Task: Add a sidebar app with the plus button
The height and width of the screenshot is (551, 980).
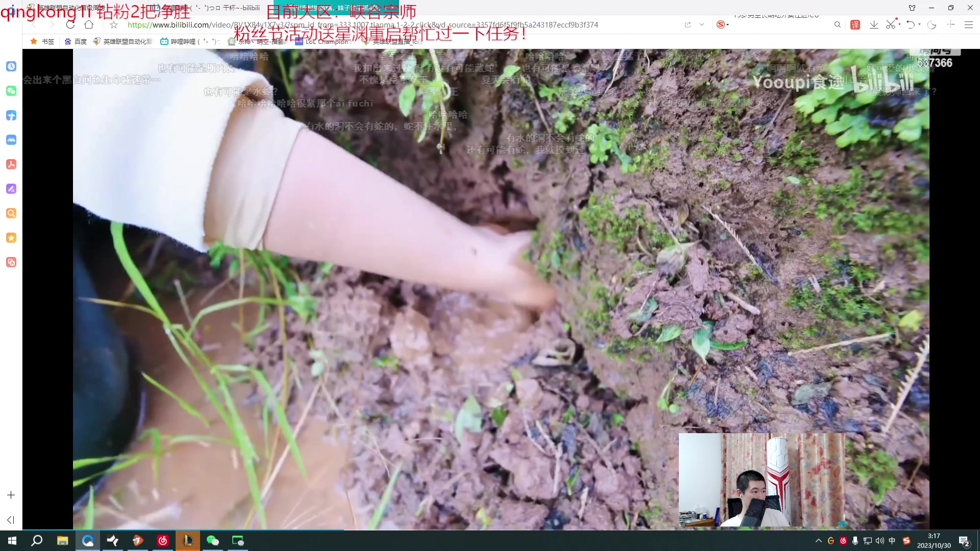Action: (11, 495)
